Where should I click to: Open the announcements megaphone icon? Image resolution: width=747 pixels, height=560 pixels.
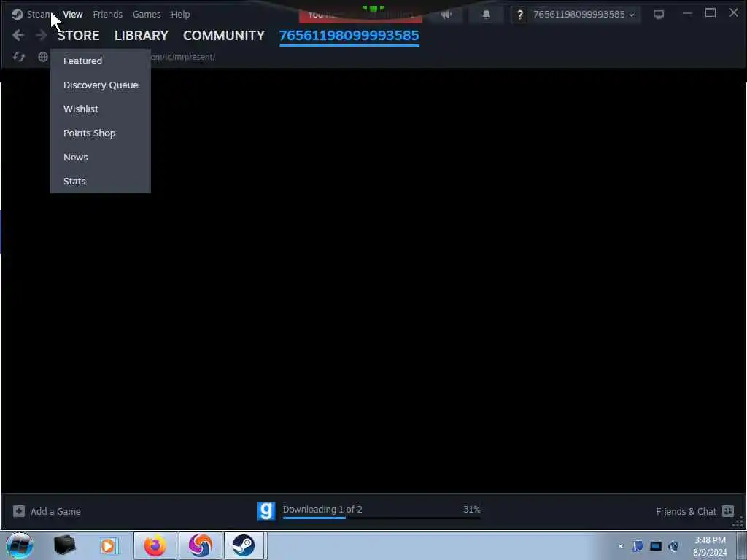(x=446, y=15)
